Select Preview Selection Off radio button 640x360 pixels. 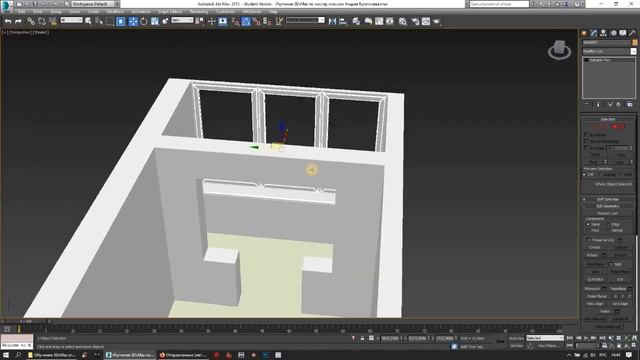pyautogui.click(x=584, y=175)
